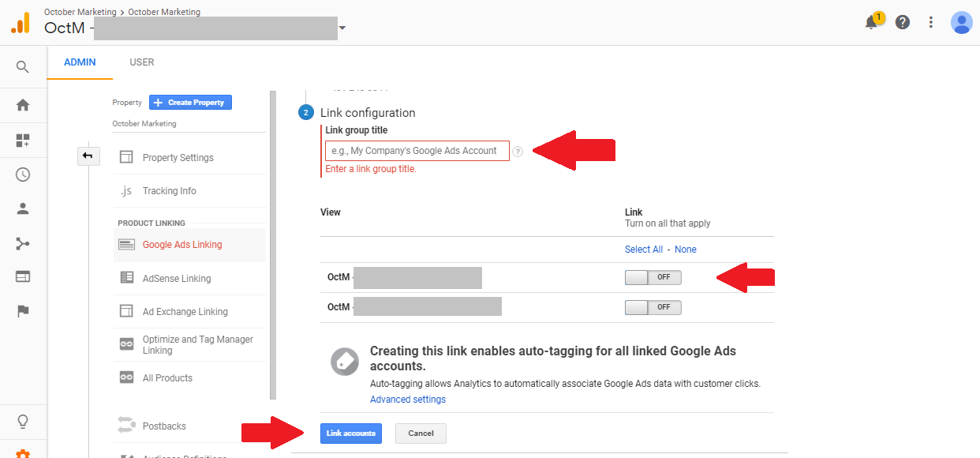Viewport: 980px width, 458px height.
Task: Open the help question mark icon
Action: [903, 22]
